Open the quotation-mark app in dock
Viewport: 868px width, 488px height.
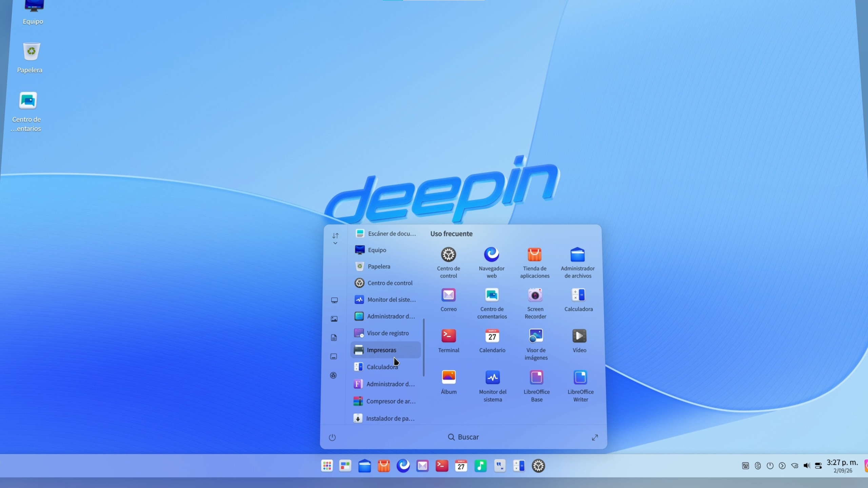[499, 466]
